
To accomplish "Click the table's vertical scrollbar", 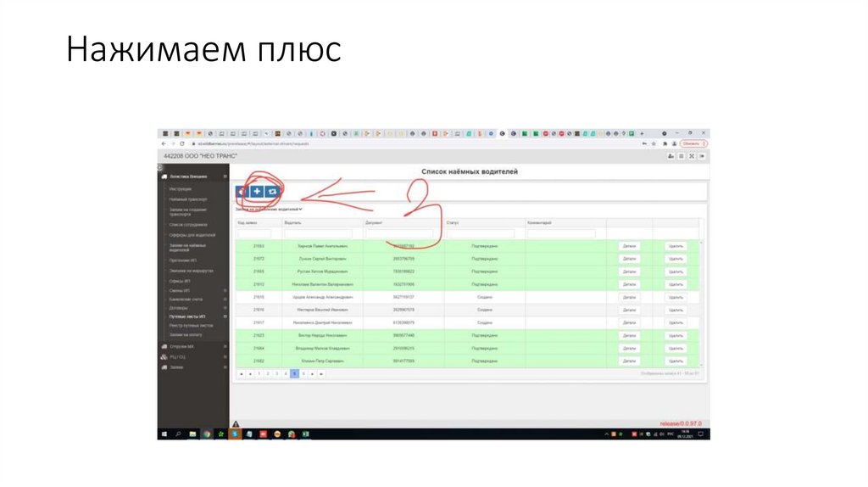I will click(x=701, y=304).
